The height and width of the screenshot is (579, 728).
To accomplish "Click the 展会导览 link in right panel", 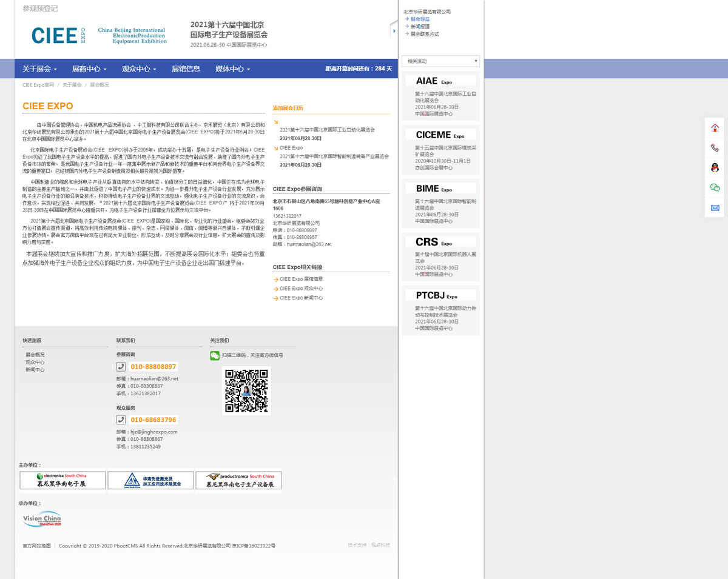I will pos(420,19).
